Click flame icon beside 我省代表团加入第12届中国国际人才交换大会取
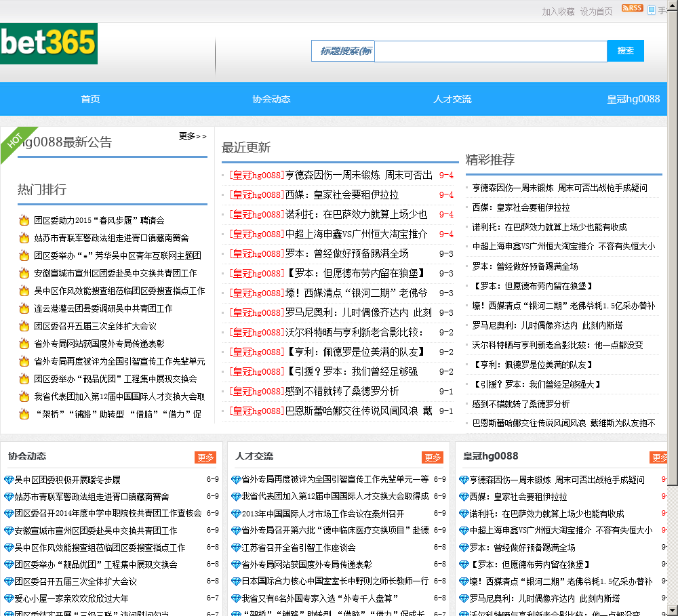 [x=24, y=396]
